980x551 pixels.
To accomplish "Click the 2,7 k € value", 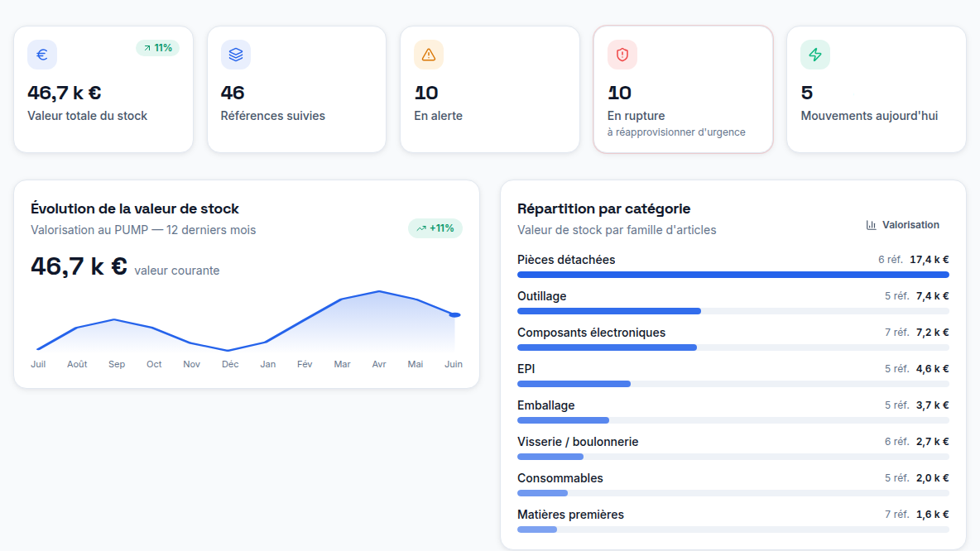I will tap(933, 442).
